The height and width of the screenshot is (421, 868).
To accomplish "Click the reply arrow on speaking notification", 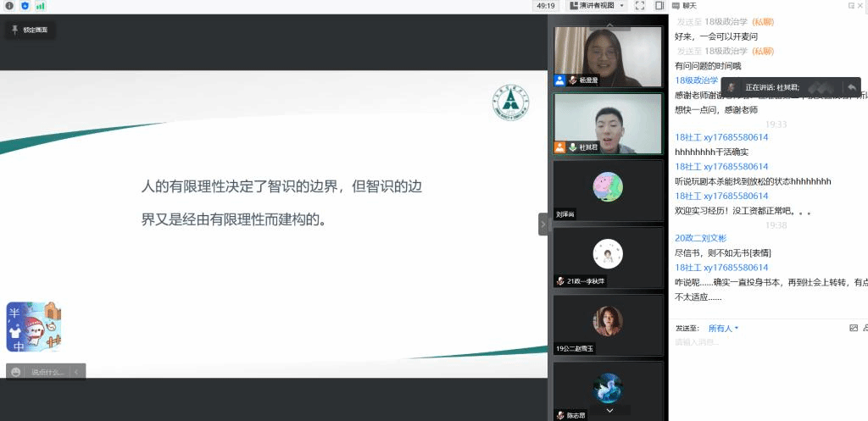I will point(851,87).
